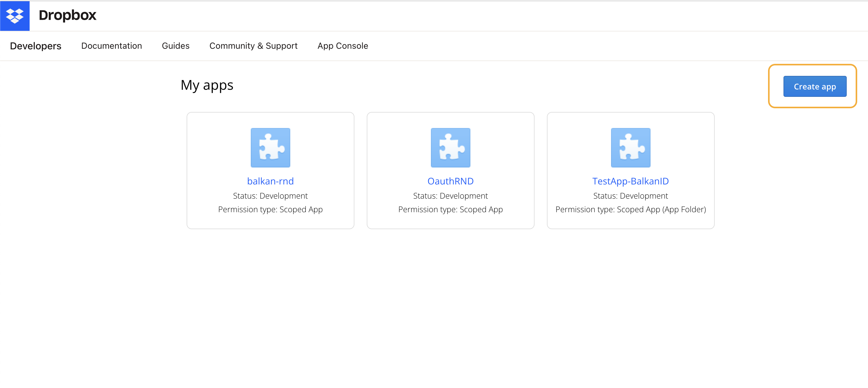Click the Dropbox wordmark text
This screenshot has width=868, height=388.
(x=67, y=15)
